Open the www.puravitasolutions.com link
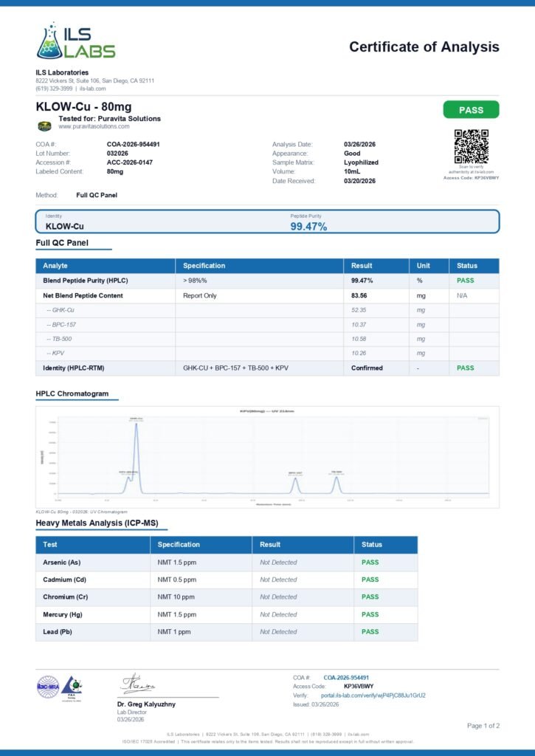 (x=94, y=126)
